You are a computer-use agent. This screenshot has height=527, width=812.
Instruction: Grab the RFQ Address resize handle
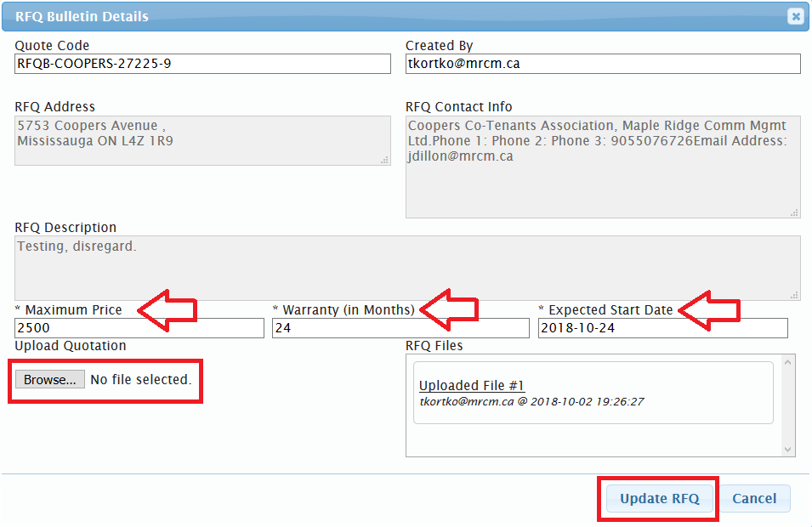coord(384,159)
